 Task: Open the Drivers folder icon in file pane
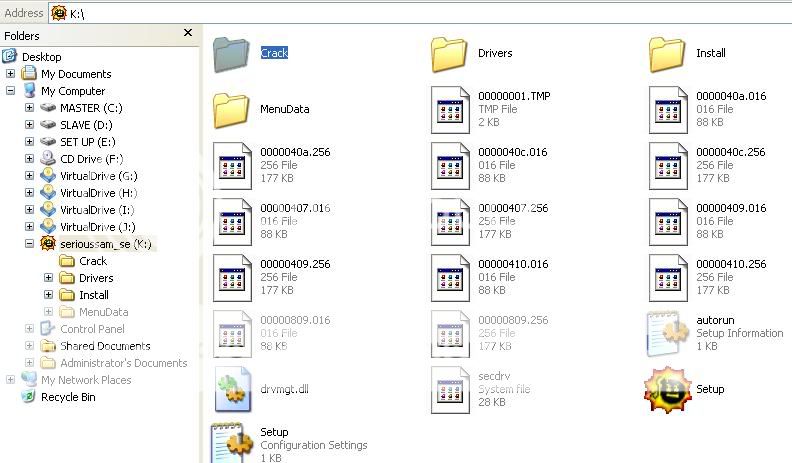pos(449,55)
